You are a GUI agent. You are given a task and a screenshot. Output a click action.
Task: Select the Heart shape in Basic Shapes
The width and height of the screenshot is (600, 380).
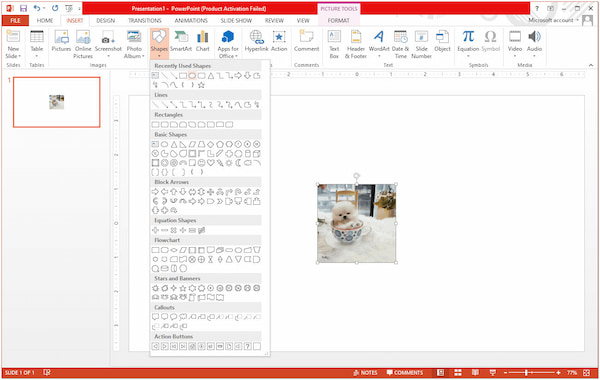pyautogui.click(x=210, y=163)
